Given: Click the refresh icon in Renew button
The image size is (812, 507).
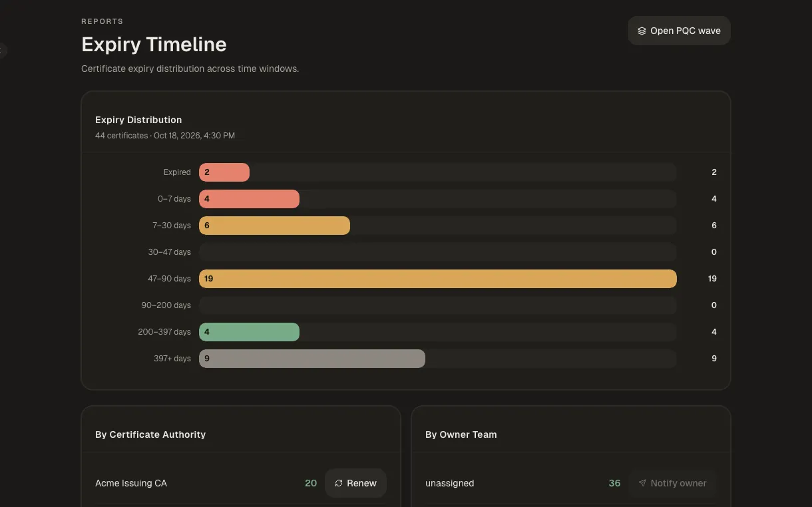Looking at the screenshot, I should [339, 483].
